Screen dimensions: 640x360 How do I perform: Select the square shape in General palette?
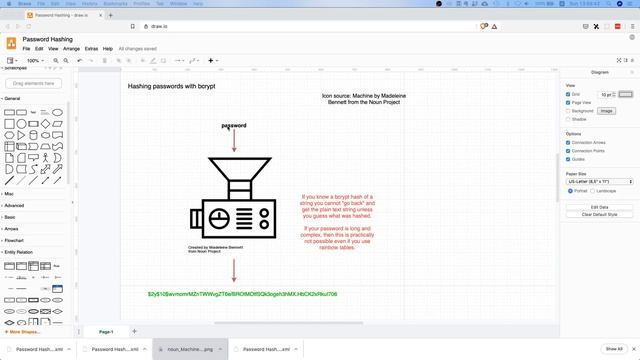click(9, 124)
